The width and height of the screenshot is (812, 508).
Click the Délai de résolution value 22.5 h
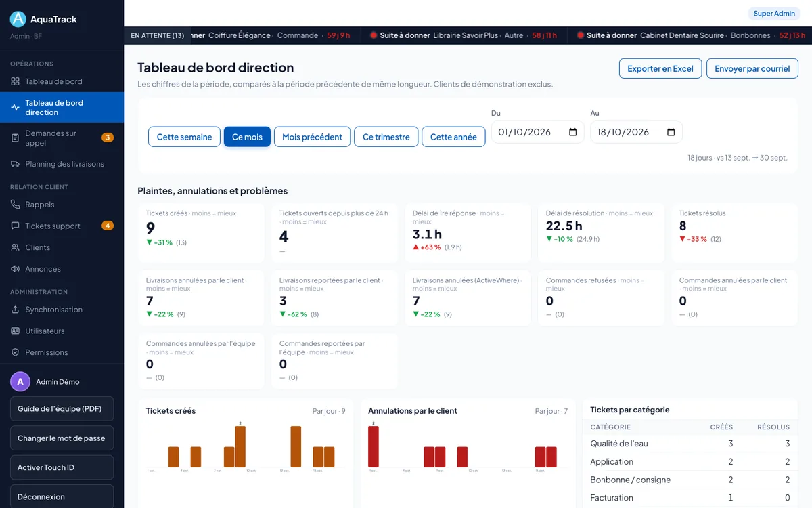pos(564,226)
